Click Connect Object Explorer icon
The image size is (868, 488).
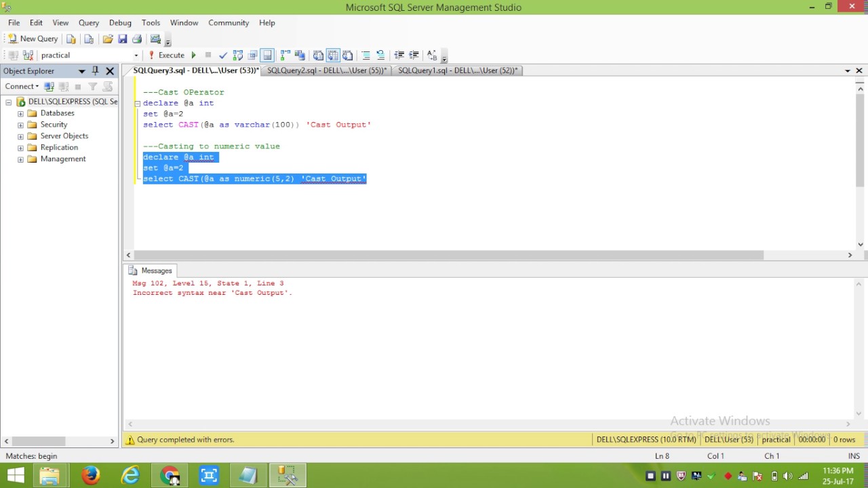(x=49, y=87)
